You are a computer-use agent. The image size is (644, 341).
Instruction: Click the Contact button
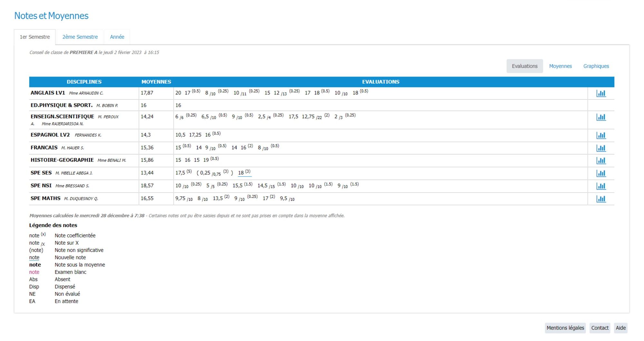[x=600, y=328]
